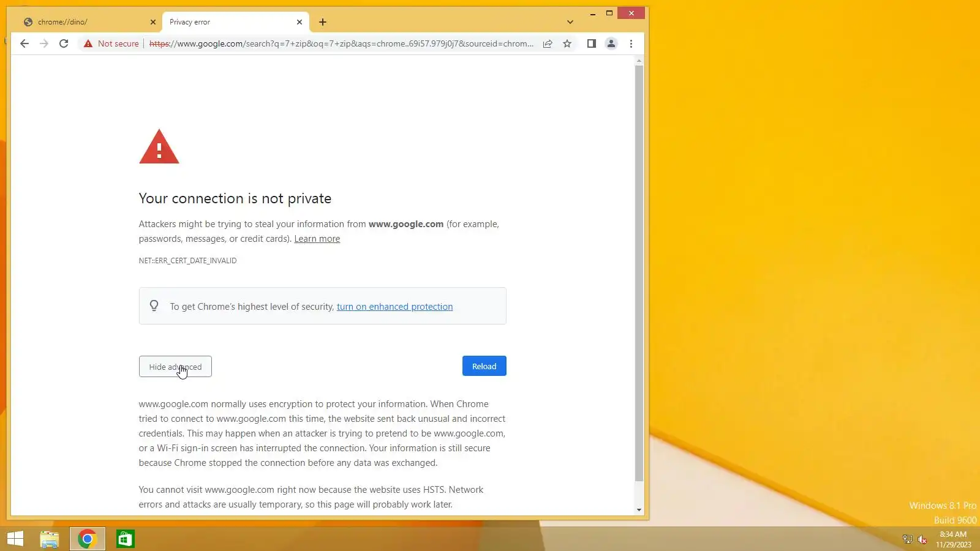Expand the tab search chevron

click(570, 22)
